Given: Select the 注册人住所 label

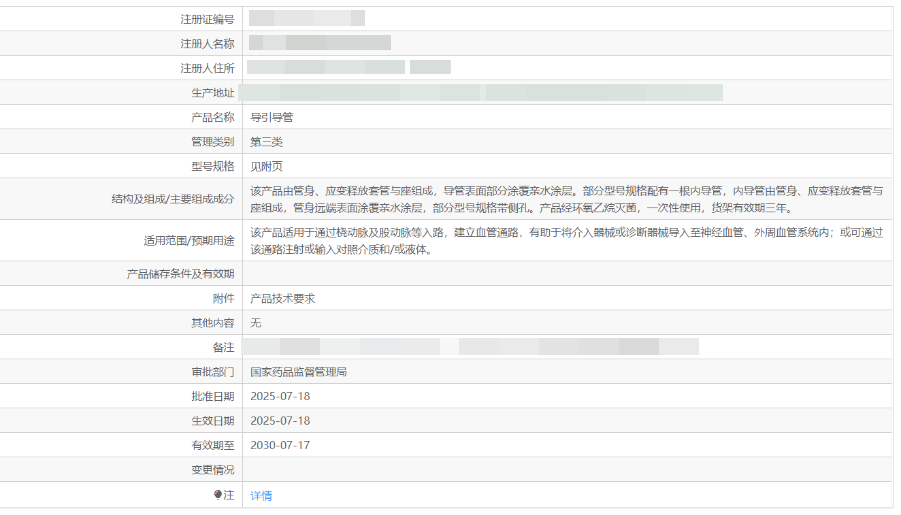Looking at the screenshot, I should coord(207,68).
